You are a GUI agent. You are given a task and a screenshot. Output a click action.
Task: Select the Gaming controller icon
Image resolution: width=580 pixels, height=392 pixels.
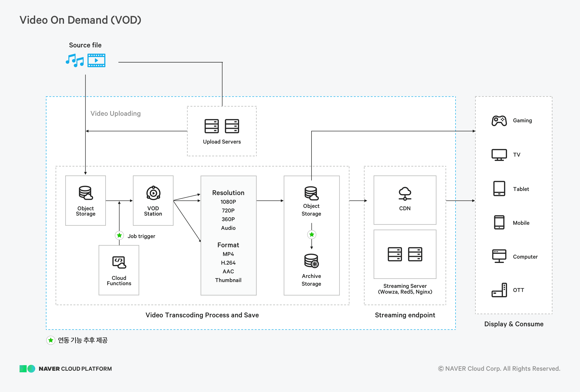[499, 121]
